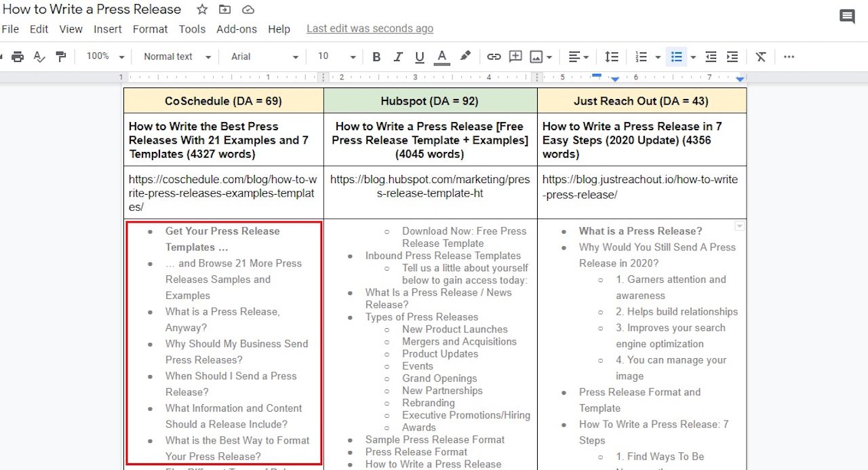Run spelling and grammar check

pos(39,57)
